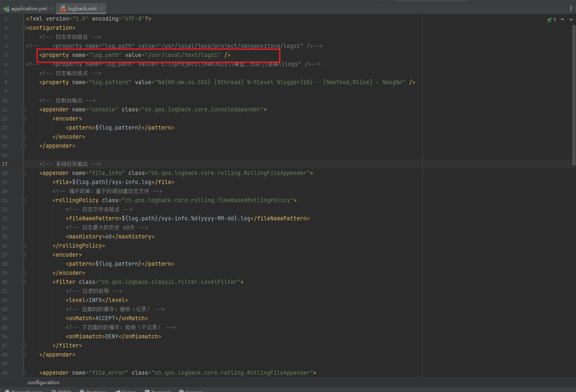Click the ConsoleAppender class name
576x392 pixels.
coord(202,110)
